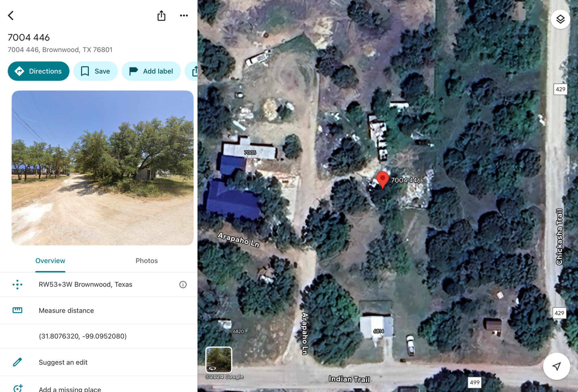The width and height of the screenshot is (578, 392).
Task: Switch to the Photos tab
Action: pyautogui.click(x=146, y=261)
